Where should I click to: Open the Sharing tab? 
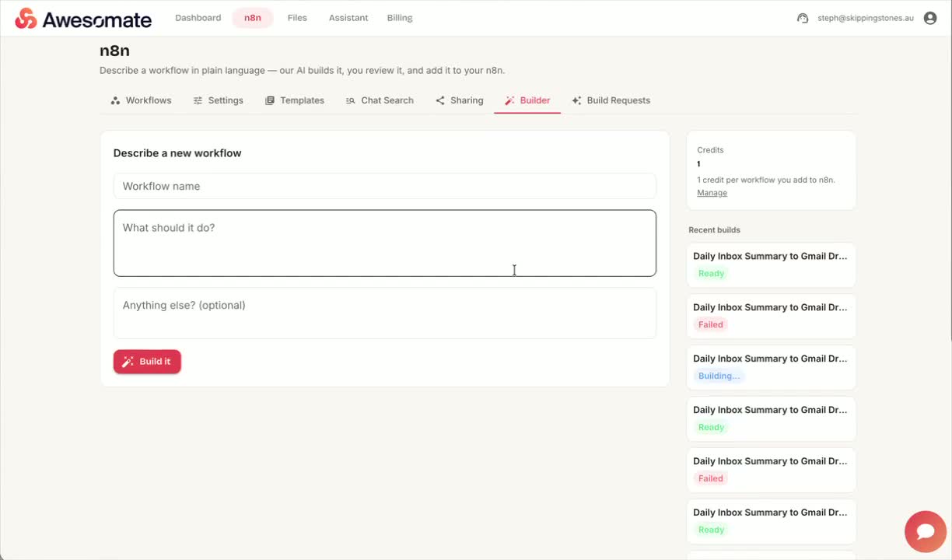point(460,100)
